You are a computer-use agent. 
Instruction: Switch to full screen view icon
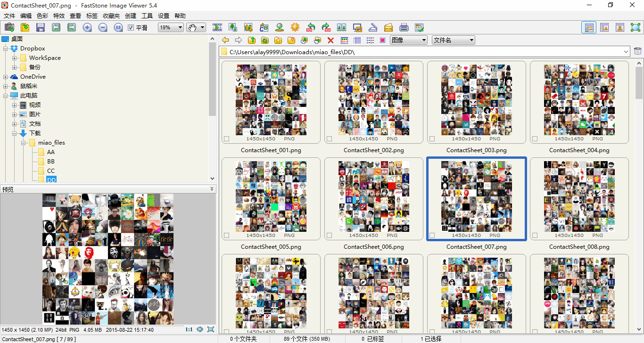pos(636,27)
